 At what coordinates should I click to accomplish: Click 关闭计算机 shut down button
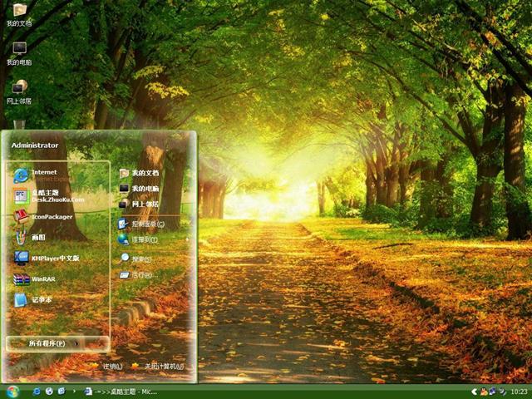pyautogui.click(x=159, y=367)
